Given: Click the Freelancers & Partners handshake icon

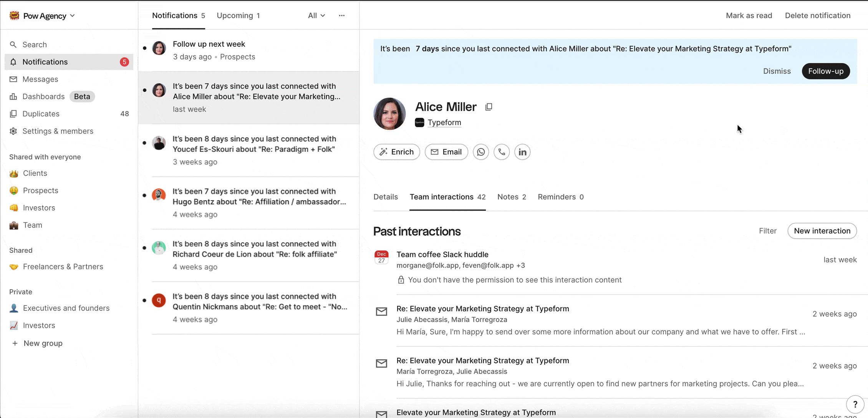Looking at the screenshot, I should (14, 267).
